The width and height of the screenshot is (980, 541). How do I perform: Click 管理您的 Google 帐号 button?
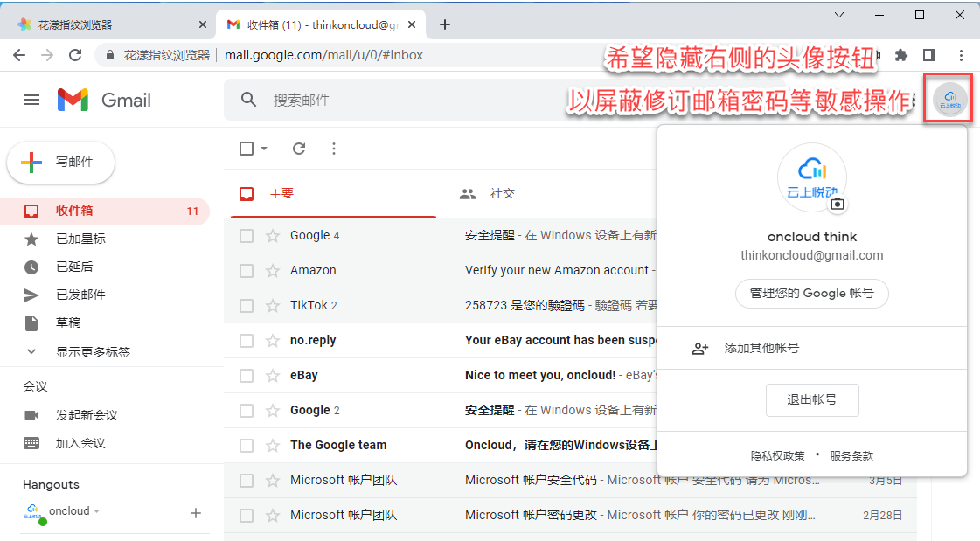(x=812, y=293)
